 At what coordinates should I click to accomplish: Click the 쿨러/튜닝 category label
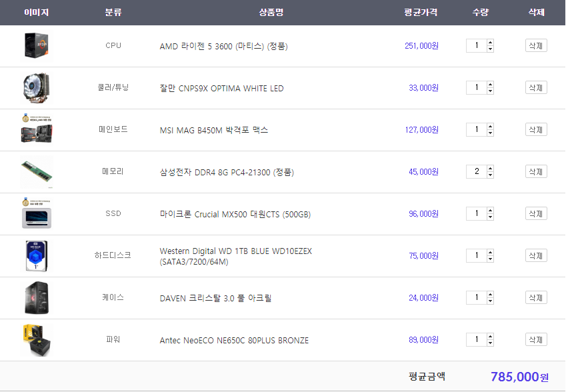point(113,87)
